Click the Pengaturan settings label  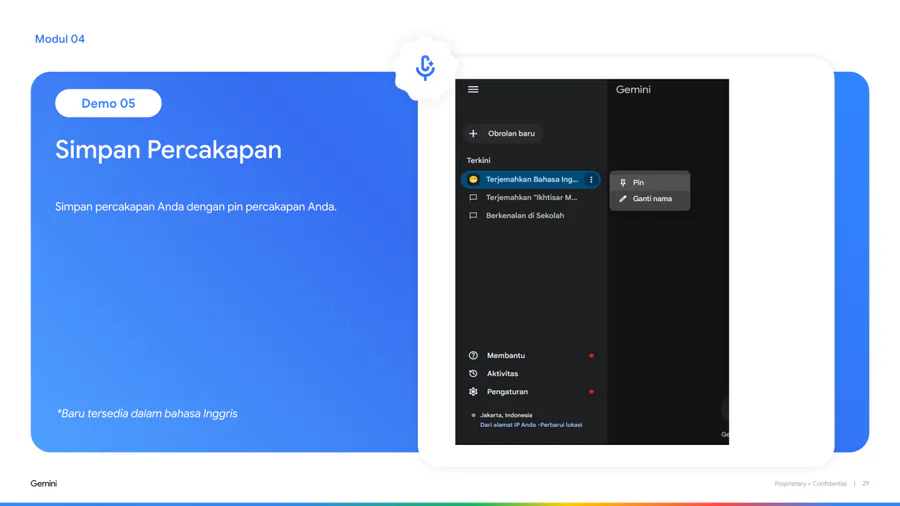tap(507, 392)
